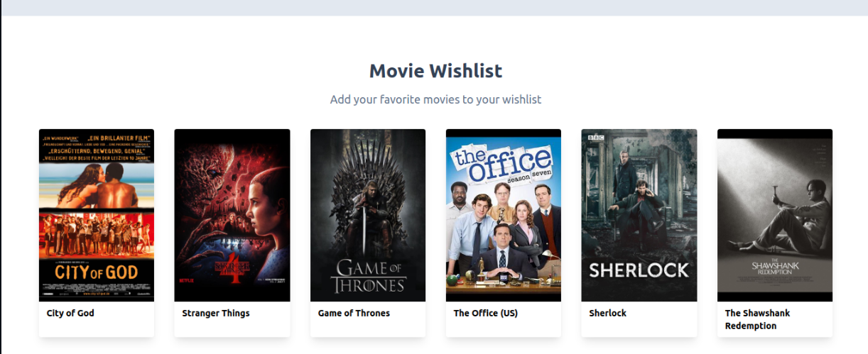
Task: Click the Netflix logo on Stranger Things poster
Action: (x=186, y=280)
